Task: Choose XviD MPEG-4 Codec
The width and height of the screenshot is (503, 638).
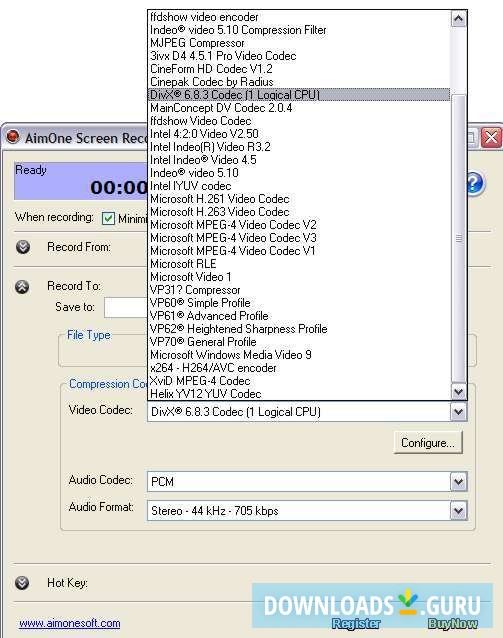Action: [299, 381]
